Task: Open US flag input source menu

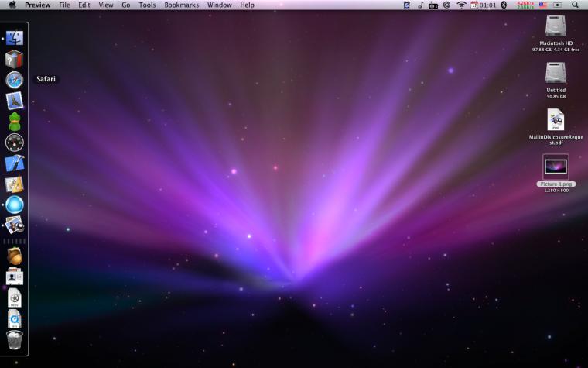Action: click(543, 5)
